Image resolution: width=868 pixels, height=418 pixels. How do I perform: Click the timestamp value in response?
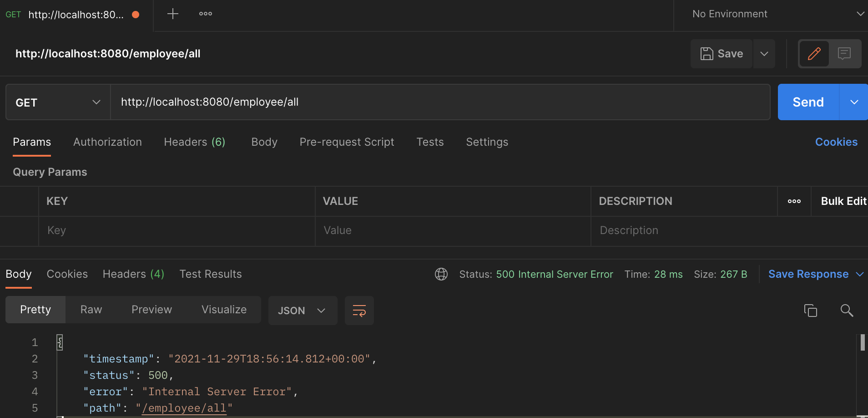[269, 359]
